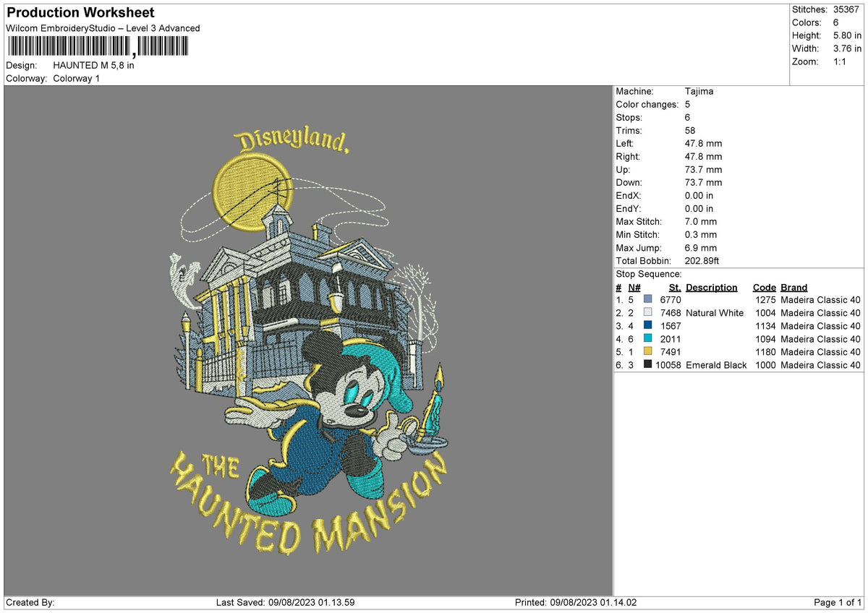Click the Color changes value '5'
Screen dimensions: 868x613
coord(687,105)
